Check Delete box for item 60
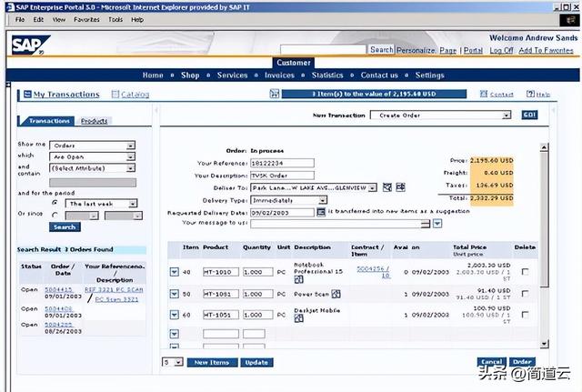Image resolution: width=582 pixels, height=392 pixels. pyautogui.click(x=525, y=315)
